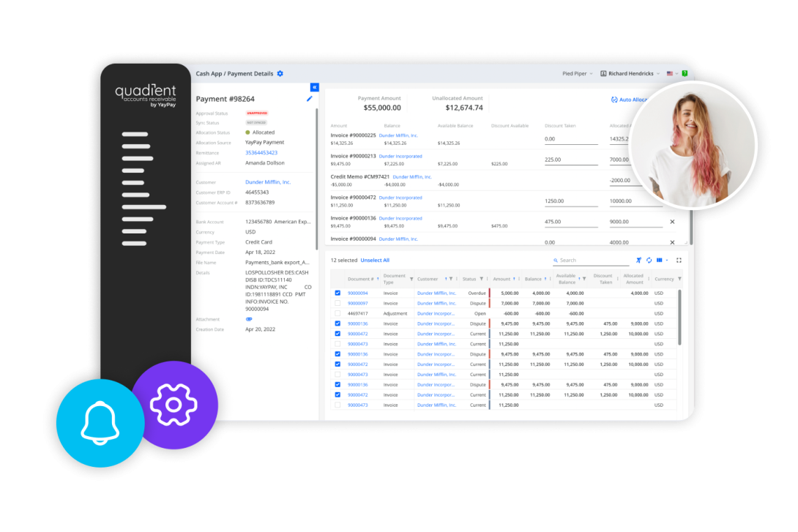Click the Search field above the table
The image size is (798, 532).
pyautogui.click(x=592, y=260)
